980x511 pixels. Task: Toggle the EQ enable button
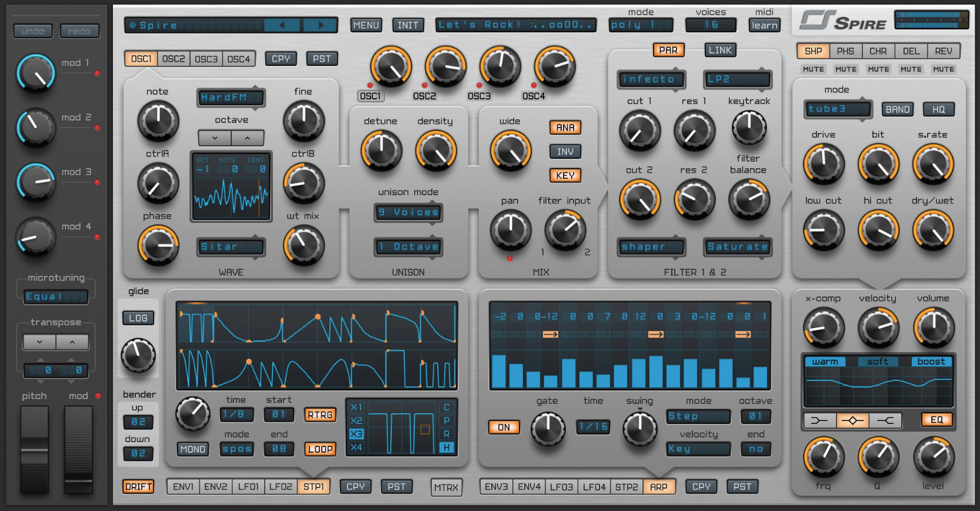tap(936, 420)
